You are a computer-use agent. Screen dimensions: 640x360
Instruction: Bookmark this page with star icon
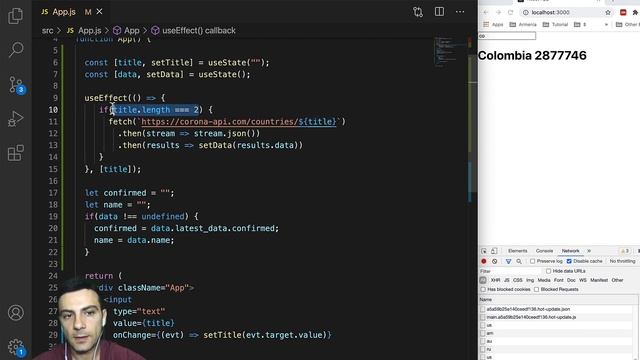[x=608, y=13]
